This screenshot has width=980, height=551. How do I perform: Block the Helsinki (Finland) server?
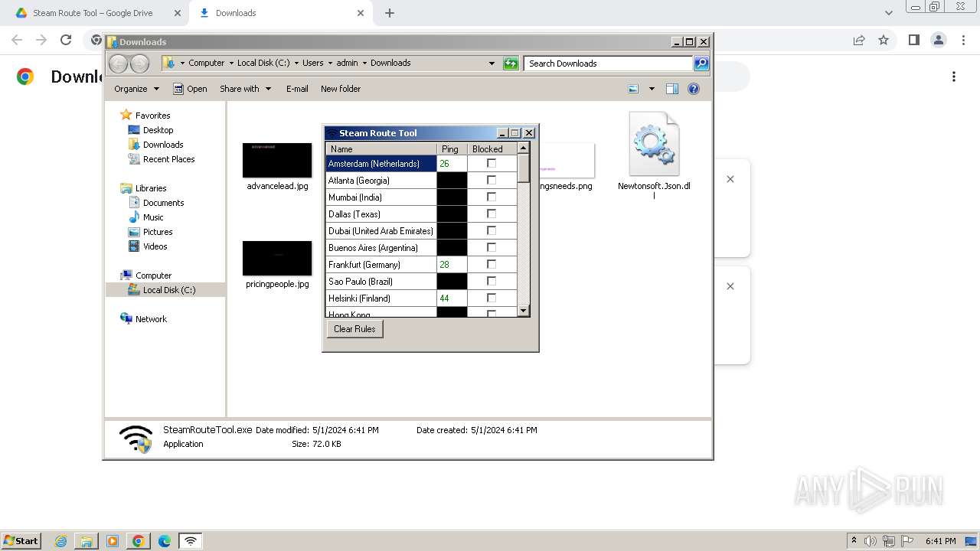[x=492, y=298]
